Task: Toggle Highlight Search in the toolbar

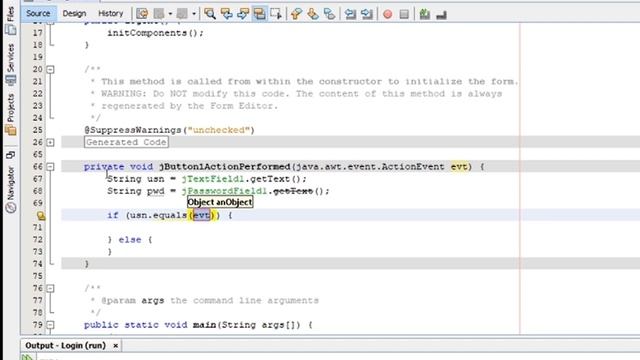Action: click(259, 14)
